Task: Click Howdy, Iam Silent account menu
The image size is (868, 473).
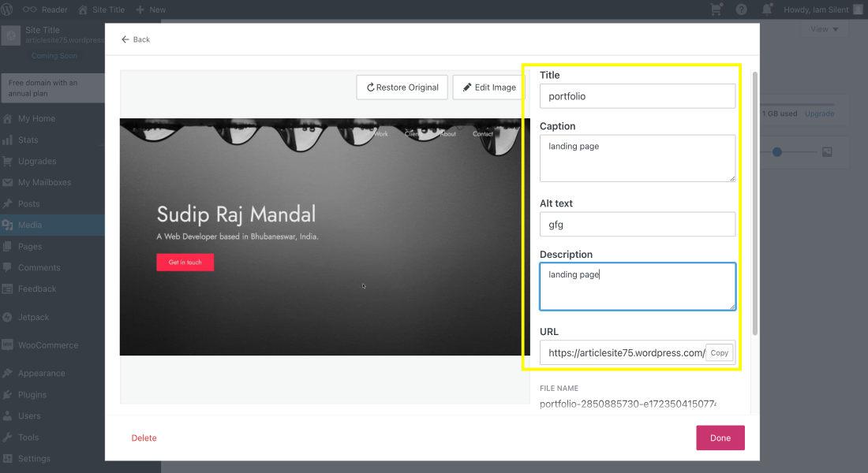Action: 822,9
